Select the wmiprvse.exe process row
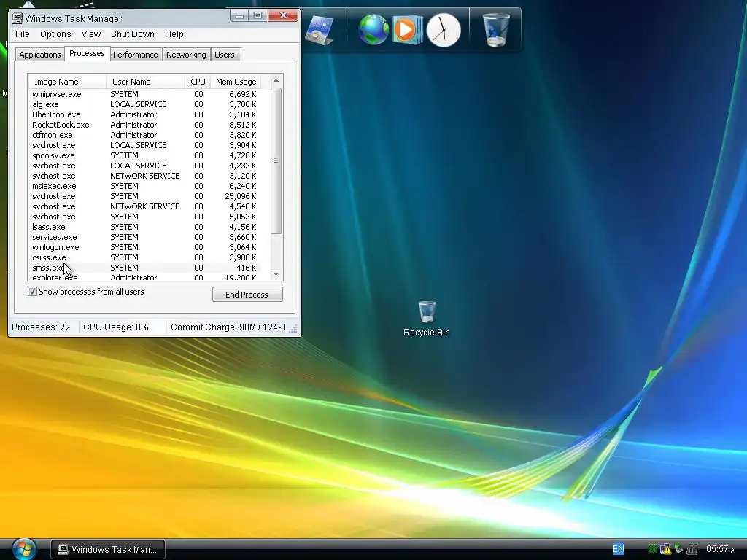Viewport: 747px width, 560px height. point(145,94)
